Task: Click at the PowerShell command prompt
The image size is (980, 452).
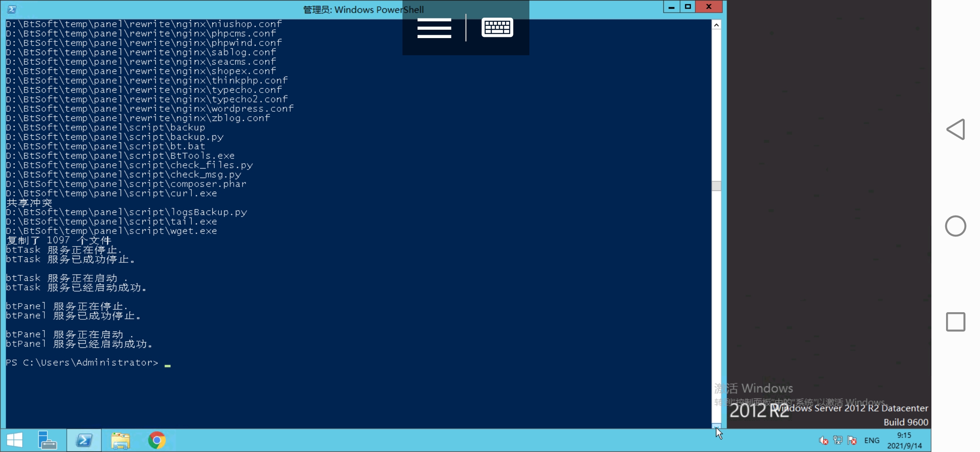Action: point(168,363)
